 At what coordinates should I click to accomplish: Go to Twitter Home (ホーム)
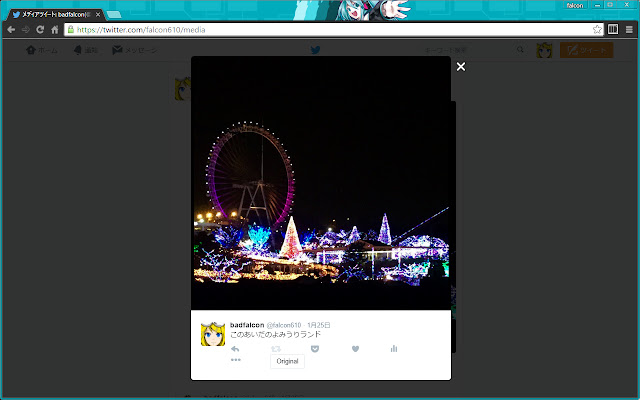[x=42, y=50]
